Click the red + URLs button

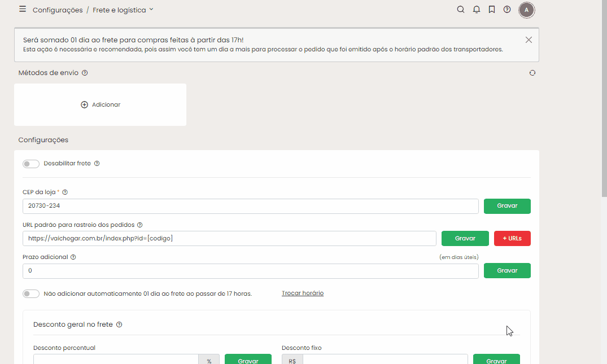click(512, 239)
